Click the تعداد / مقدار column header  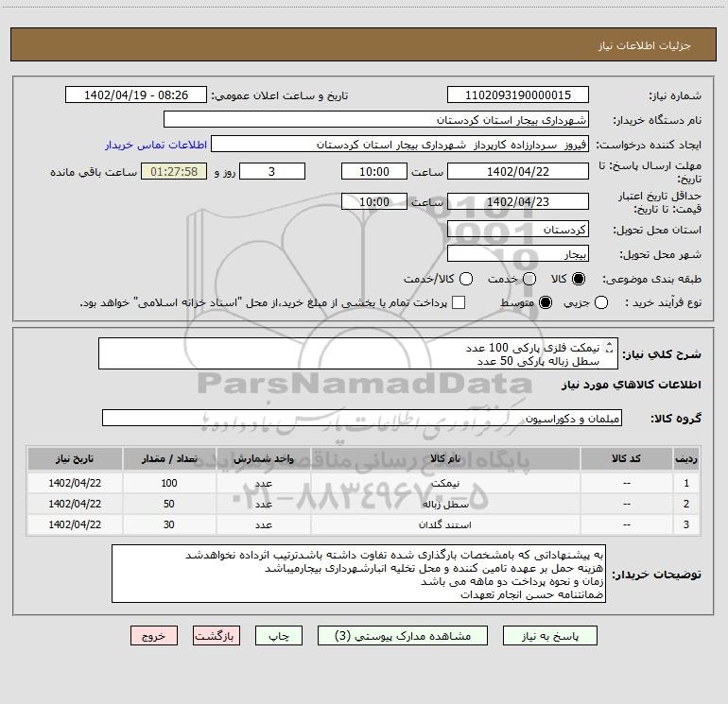[169, 458]
